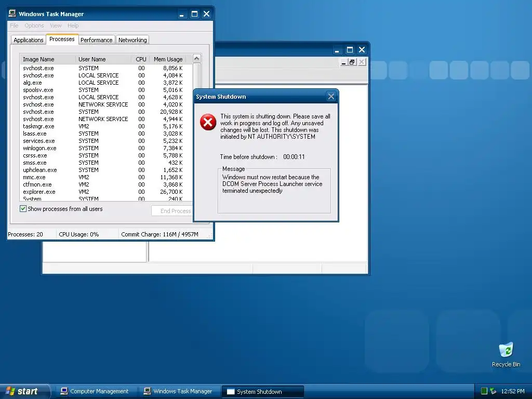Open the Options menu in Task Manager
The width and height of the screenshot is (532, 399).
click(x=34, y=25)
